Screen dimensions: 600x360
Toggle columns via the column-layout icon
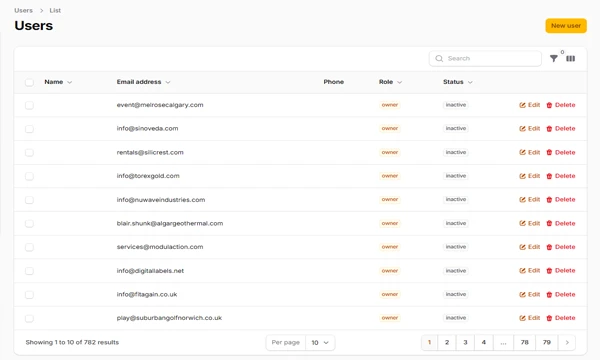tap(571, 59)
